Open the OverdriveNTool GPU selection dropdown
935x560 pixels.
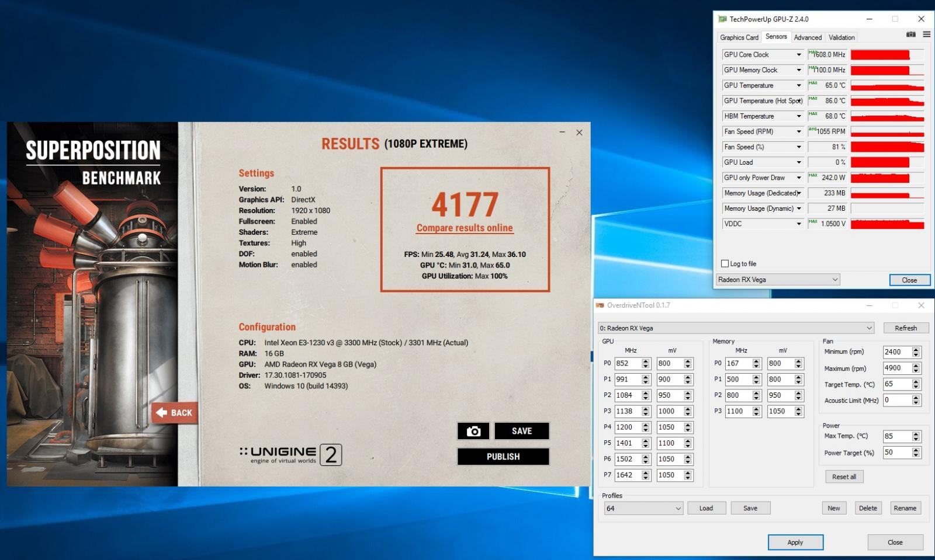tap(736, 328)
